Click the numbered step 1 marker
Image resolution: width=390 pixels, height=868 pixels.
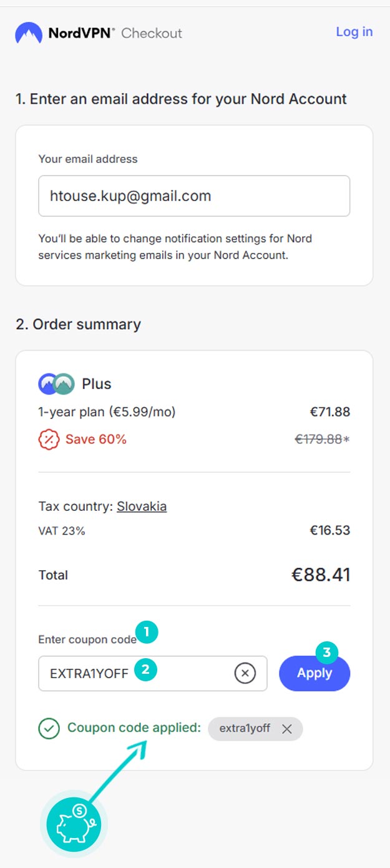point(147,632)
